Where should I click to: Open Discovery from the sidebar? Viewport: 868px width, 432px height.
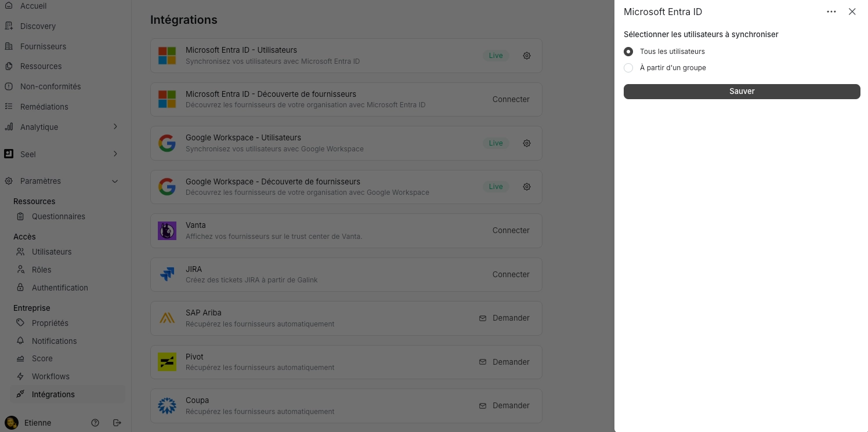pos(38,26)
